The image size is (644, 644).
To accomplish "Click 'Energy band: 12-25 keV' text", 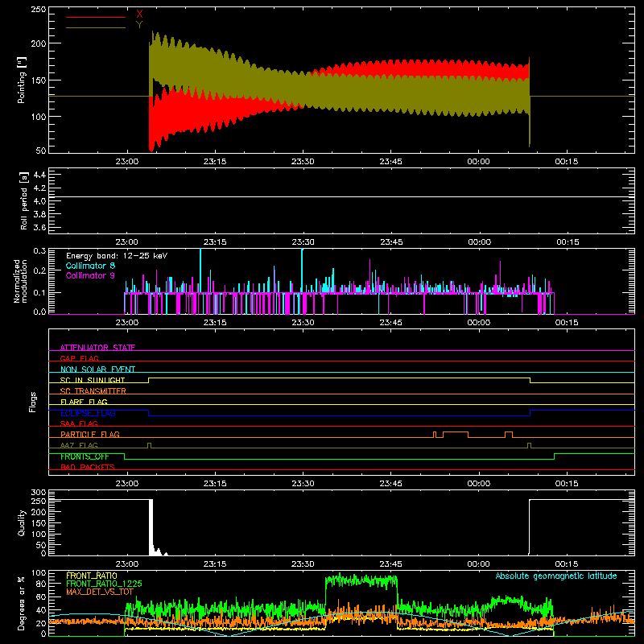I will pos(117,256).
